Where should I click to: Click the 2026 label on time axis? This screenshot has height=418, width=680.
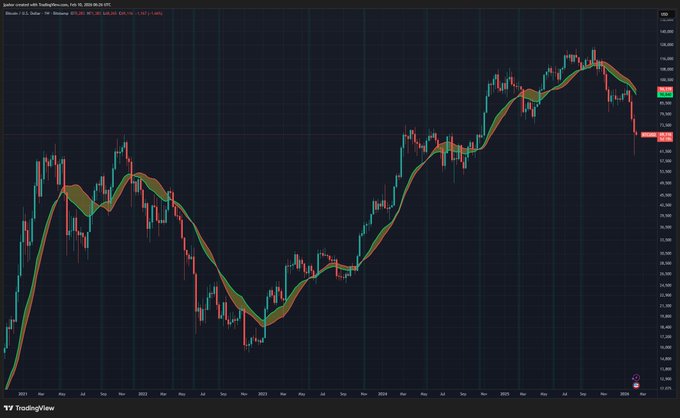(624, 395)
